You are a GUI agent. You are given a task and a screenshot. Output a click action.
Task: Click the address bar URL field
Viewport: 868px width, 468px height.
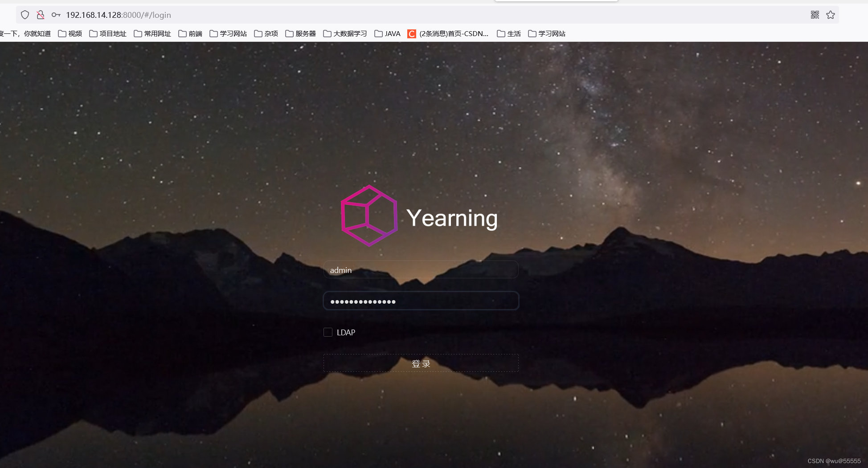coord(428,15)
